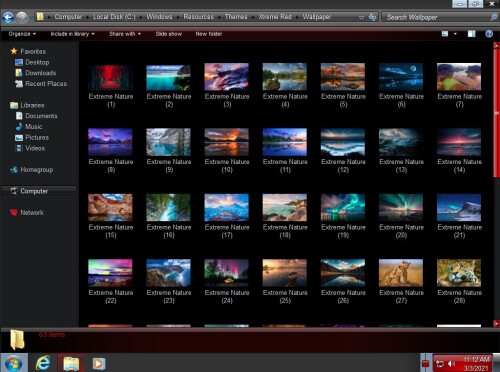
Task: Click Local Disk (C:) breadcrumb
Action: (x=114, y=17)
